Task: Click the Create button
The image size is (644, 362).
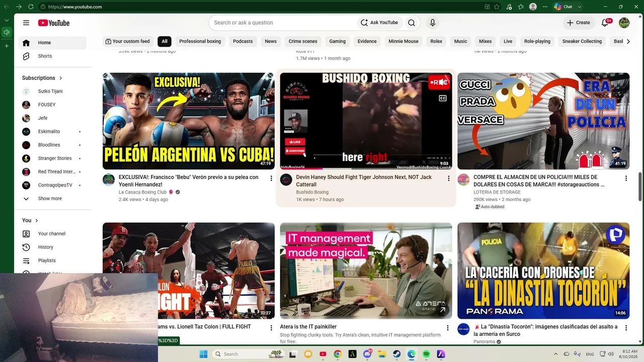Action: tap(579, 23)
